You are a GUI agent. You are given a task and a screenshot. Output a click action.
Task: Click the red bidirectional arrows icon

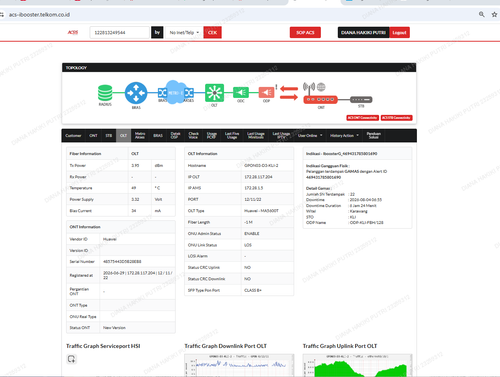(289, 93)
